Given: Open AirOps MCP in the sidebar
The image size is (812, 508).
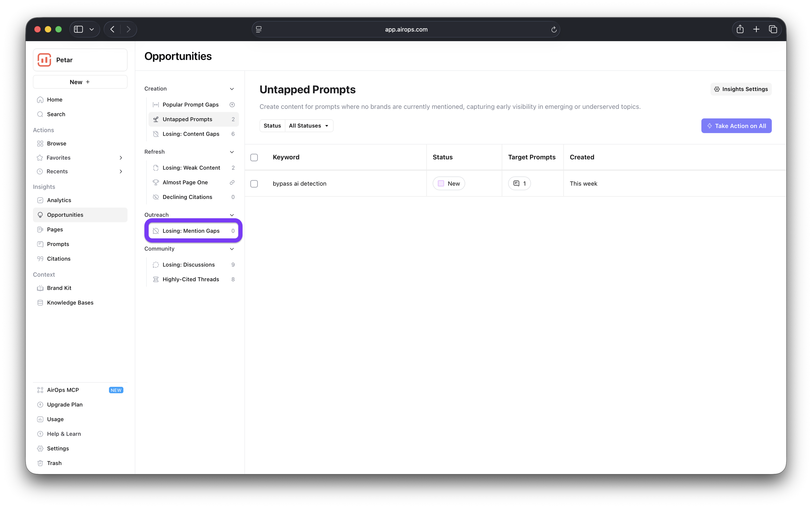Looking at the screenshot, I should (63, 390).
